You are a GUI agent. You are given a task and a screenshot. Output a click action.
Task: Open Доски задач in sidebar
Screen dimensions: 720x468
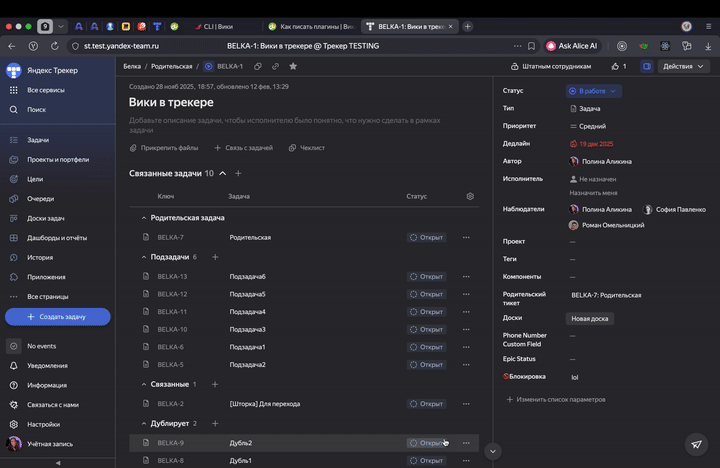(x=45, y=218)
